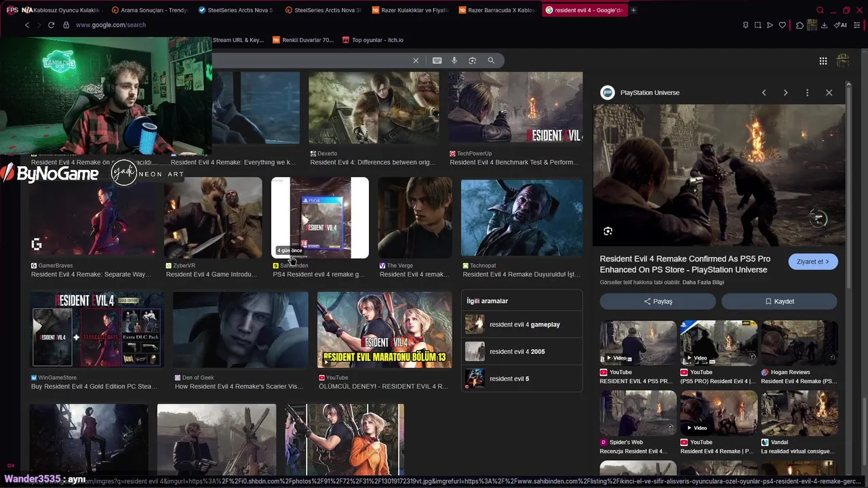
Task: Switch to the Razer Kulaklıklar ve Fiyatları tab
Action: pyautogui.click(x=410, y=10)
